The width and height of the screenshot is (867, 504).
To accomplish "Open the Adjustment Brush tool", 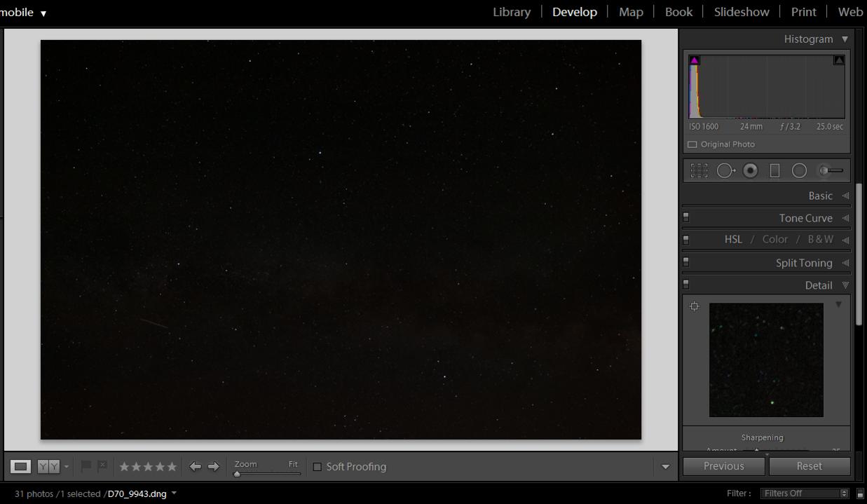I will point(831,170).
